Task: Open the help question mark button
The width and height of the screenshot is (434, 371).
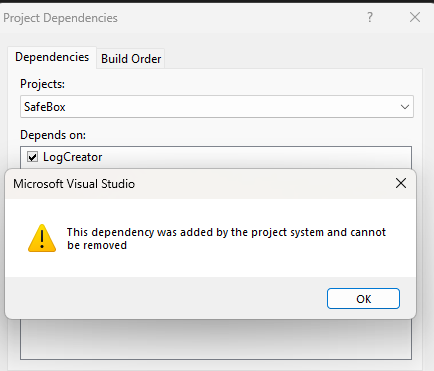Action: [x=370, y=17]
